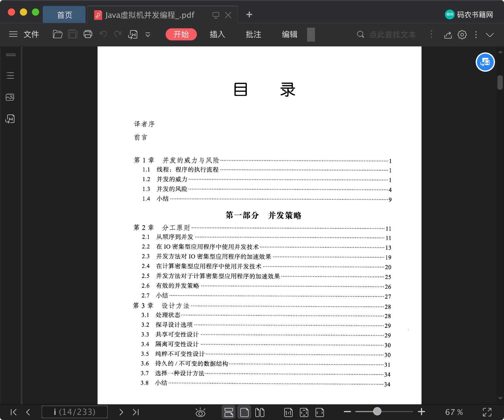Screen dimensions: 504x420
Task: Click the tab display mode icon
Action: click(x=216, y=15)
